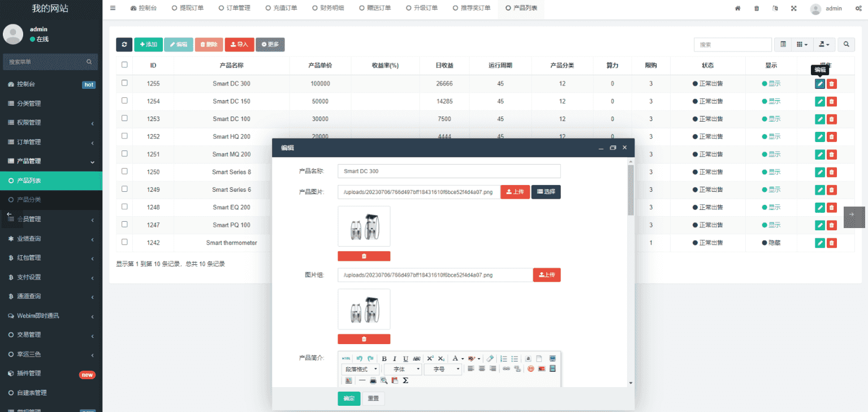Select the checkbox for Smart thermometer row
This screenshot has height=412, width=868.
(x=124, y=242)
